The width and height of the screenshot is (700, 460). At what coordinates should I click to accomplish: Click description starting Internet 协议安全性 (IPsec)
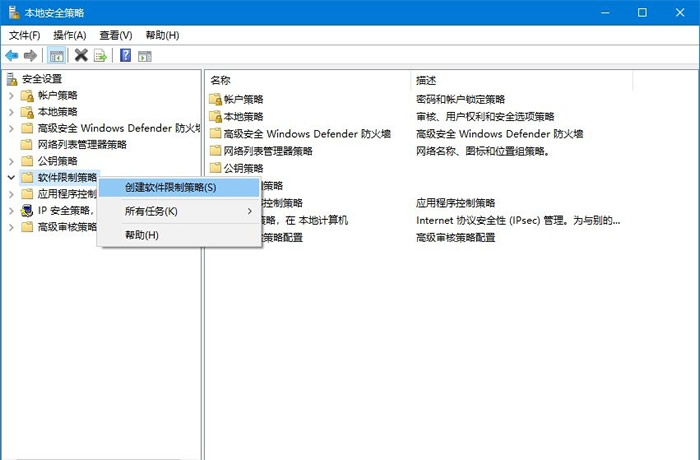click(518, 220)
